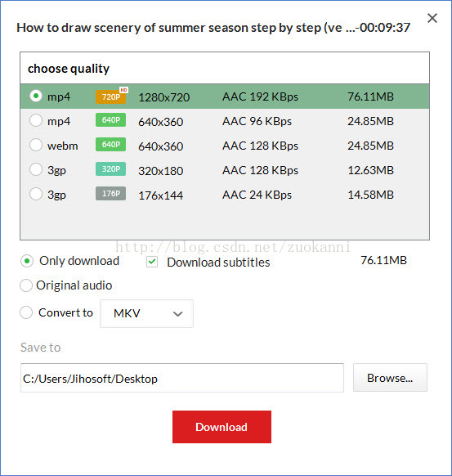
Task: Select 3gp 320x180 radio button
Action: 36,169
